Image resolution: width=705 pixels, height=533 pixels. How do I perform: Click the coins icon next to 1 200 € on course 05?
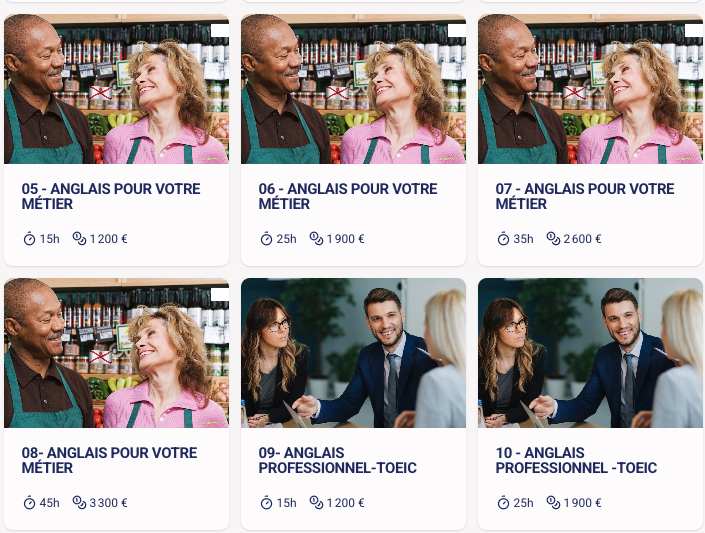click(79, 238)
